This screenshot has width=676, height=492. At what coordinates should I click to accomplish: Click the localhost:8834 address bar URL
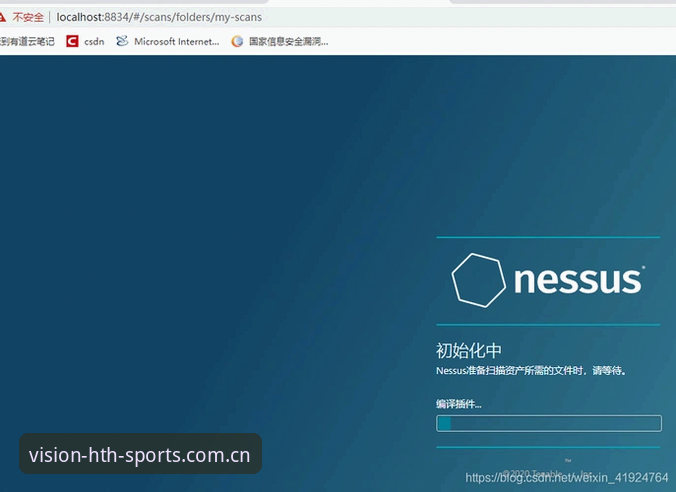[x=159, y=17]
